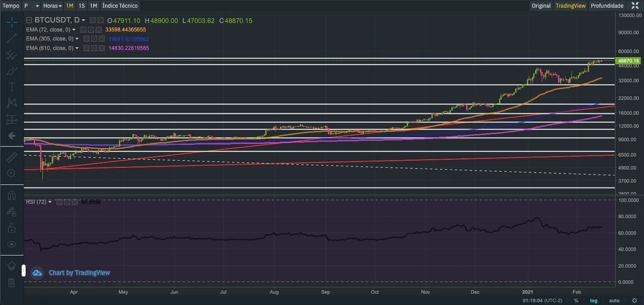Select the crosshair cursor tool
Image resolution: width=644 pixels, height=305 pixels.
[x=12, y=22]
